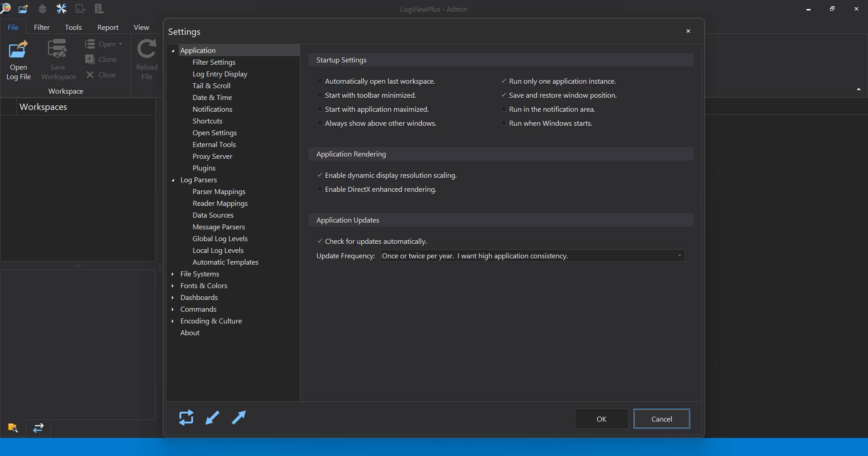Select Shortcuts settings item

click(207, 121)
